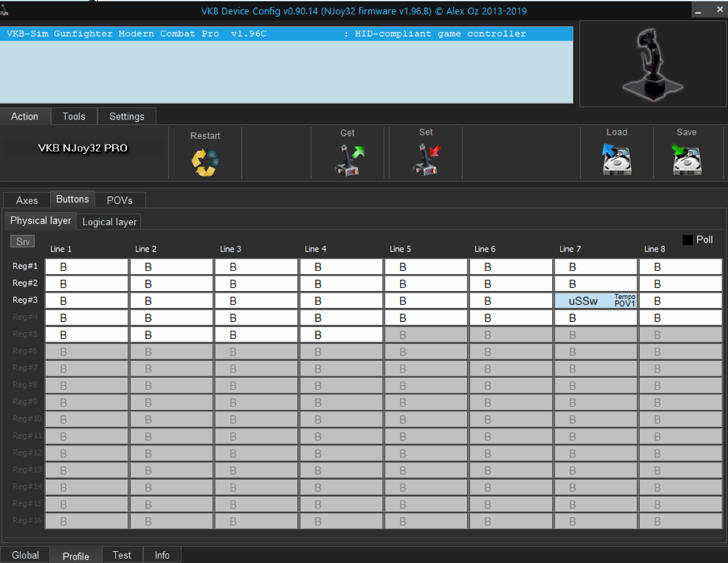
Task: Click the Load disk icon
Action: (617, 160)
